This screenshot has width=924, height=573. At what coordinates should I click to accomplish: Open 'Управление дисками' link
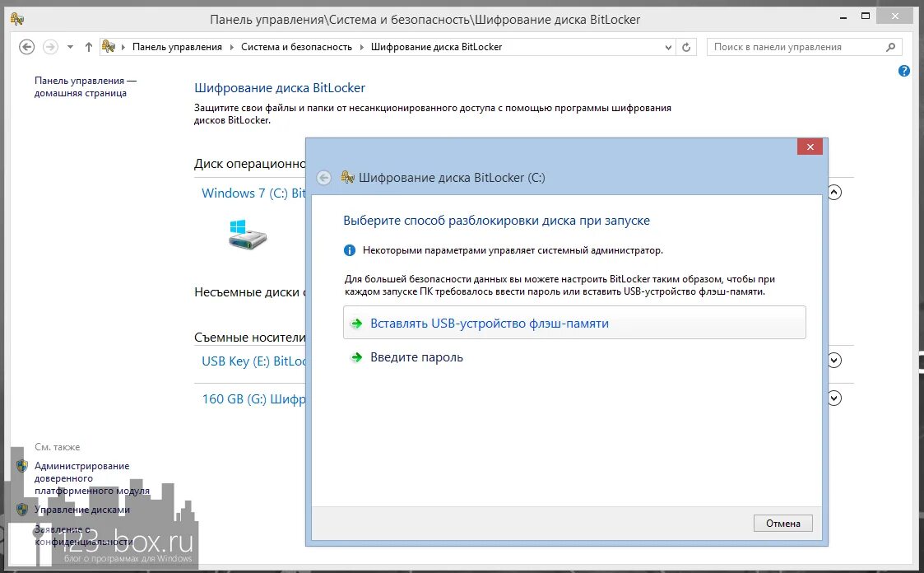click(82, 510)
